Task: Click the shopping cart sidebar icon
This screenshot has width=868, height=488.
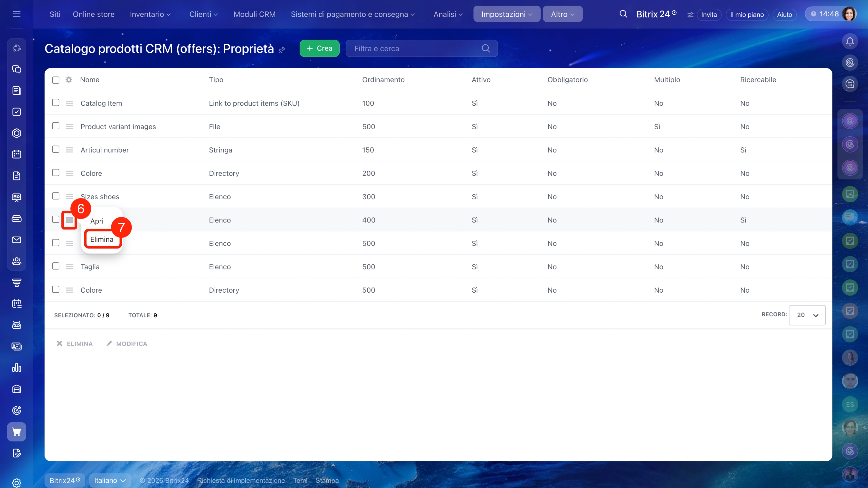Action: pyautogui.click(x=17, y=431)
